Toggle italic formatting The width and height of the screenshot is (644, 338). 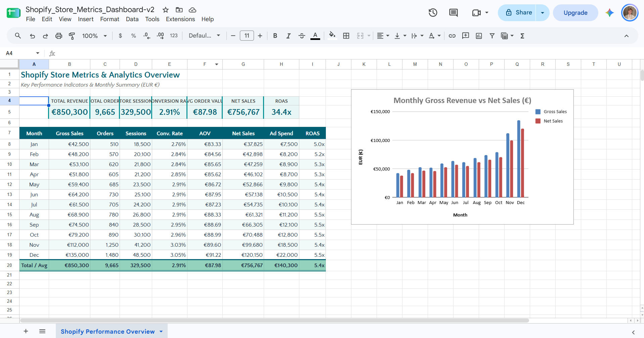pos(288,36)
